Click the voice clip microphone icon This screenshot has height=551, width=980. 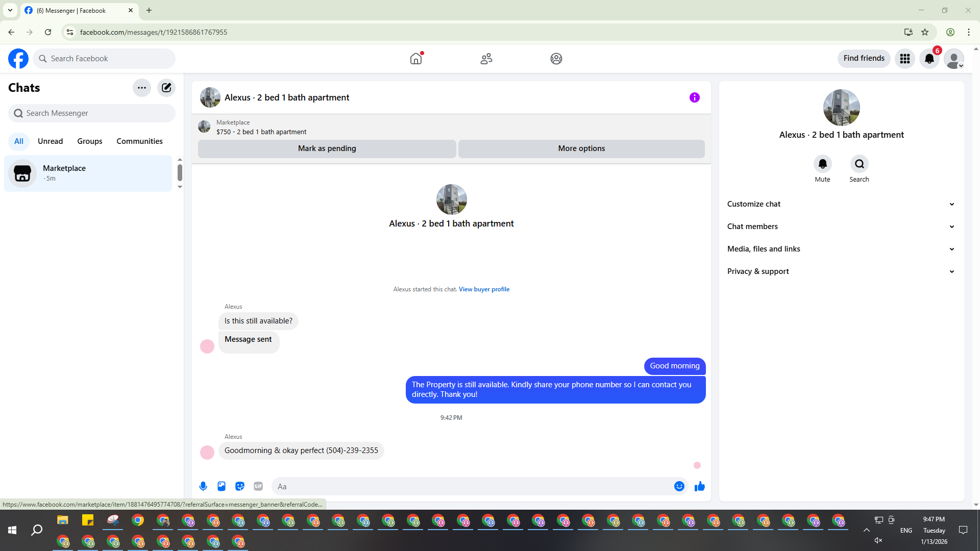(x=203, y=486)
